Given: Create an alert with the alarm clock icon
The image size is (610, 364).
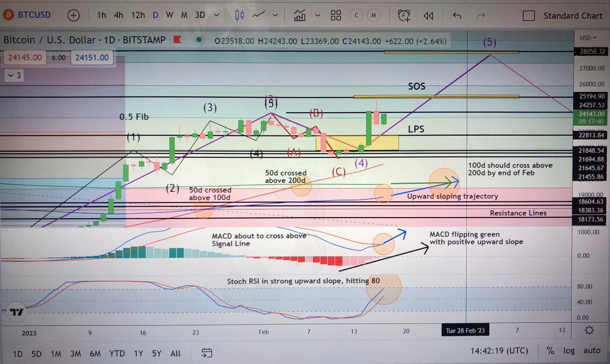Looking at the screenshot, I should point(405,15).
